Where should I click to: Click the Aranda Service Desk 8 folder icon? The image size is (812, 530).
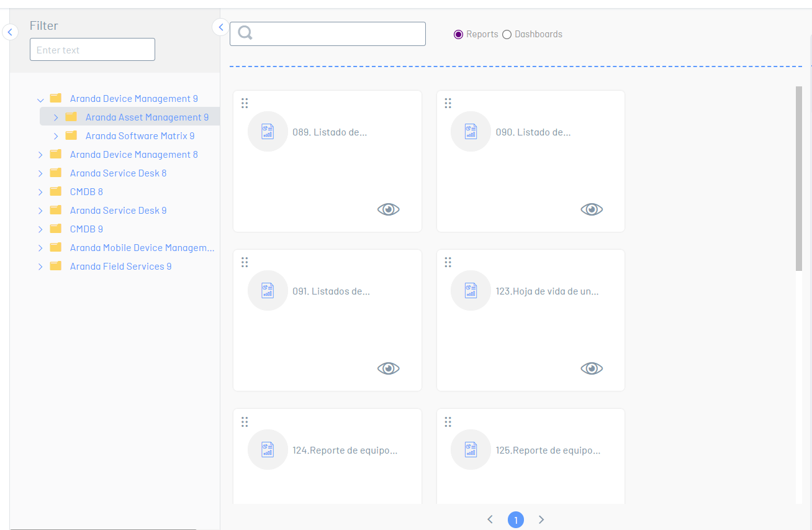pos(56,173)
